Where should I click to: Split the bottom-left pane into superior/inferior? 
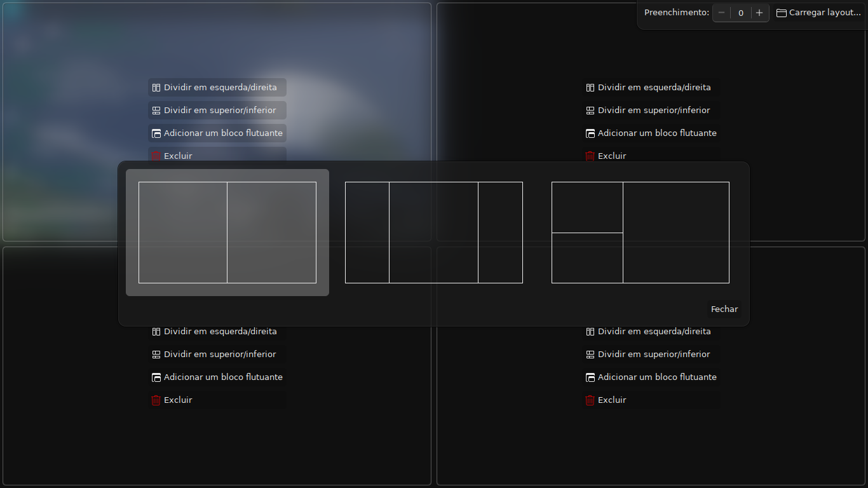(x=217, y=355)
